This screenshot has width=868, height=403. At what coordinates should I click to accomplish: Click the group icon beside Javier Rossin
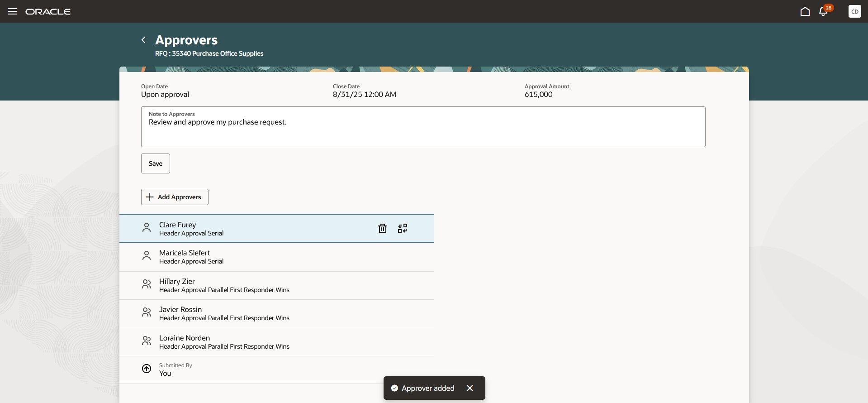[x=147, y=312]
